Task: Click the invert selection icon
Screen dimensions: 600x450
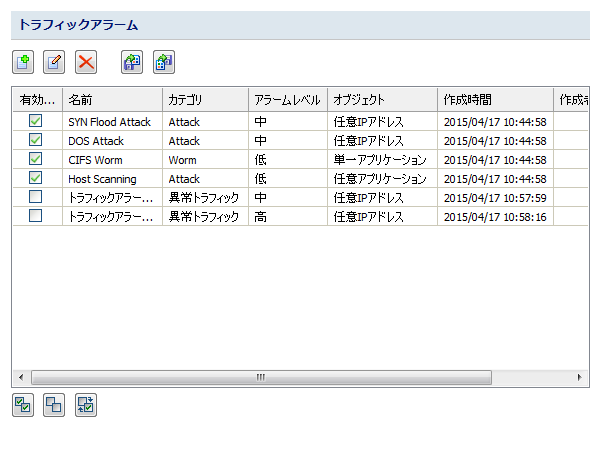Action: pyautogui.click(x=86, y=405)
